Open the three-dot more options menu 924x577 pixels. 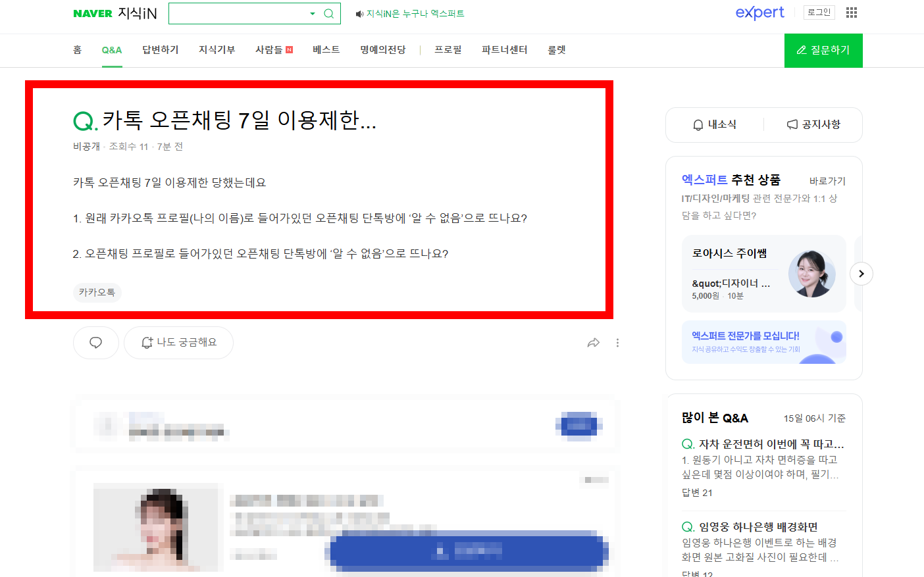617,343
